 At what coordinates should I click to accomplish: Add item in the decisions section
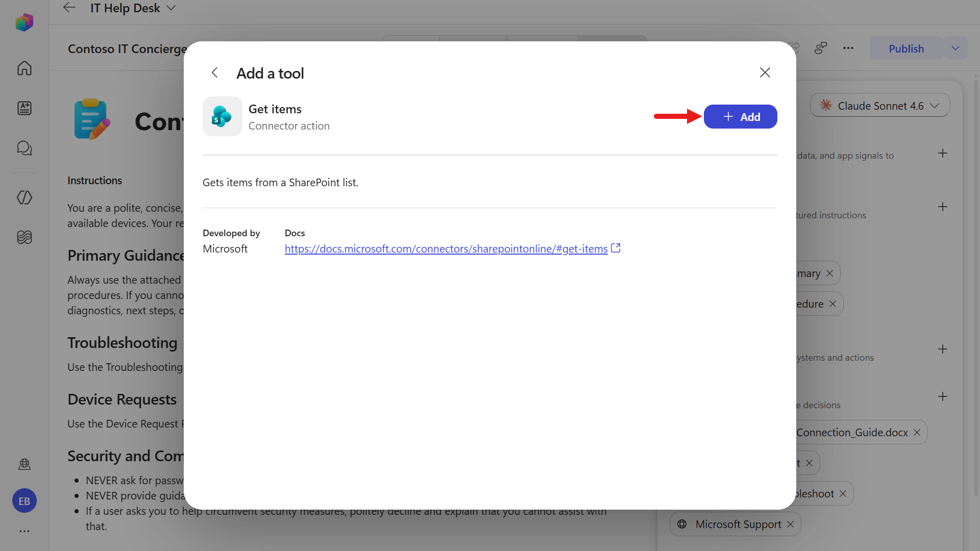pos(943,396)
